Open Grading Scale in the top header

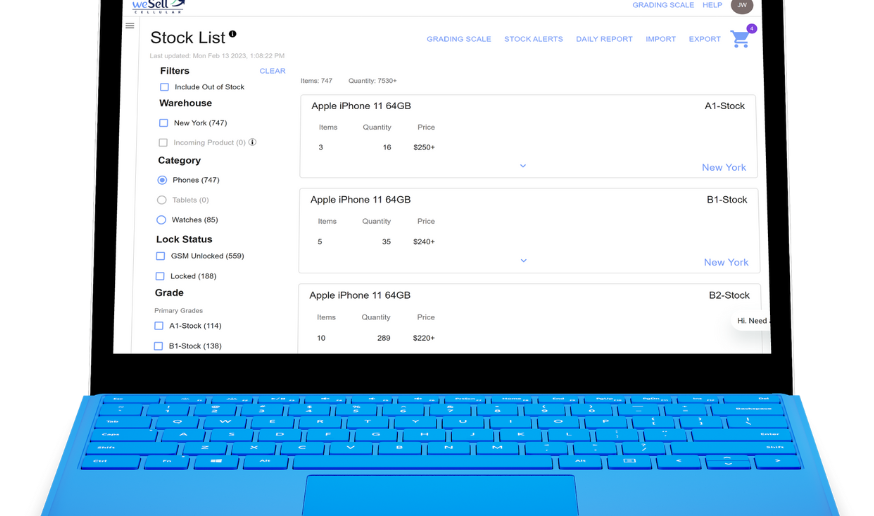663,5
